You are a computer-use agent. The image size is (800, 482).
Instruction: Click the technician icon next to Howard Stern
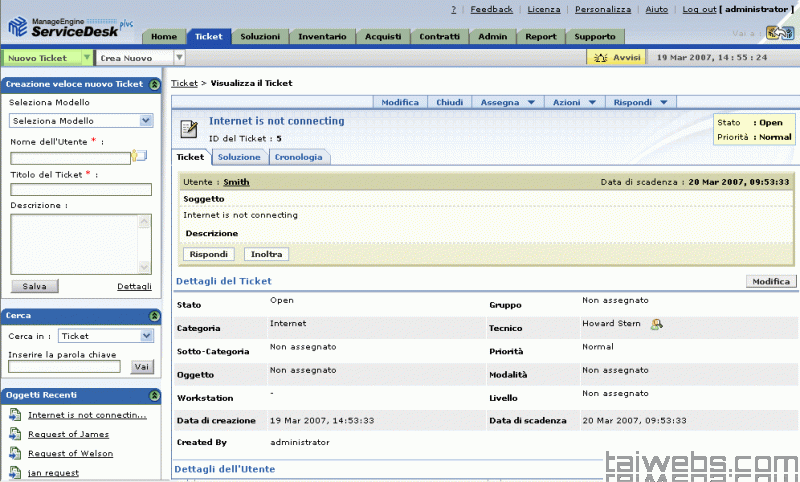(x=657, y=324)
